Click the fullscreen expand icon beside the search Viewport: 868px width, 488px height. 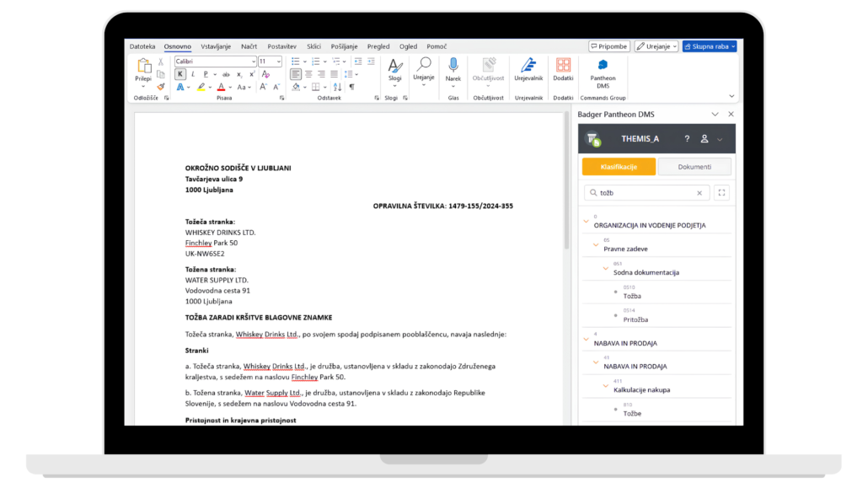click(x=722, y=193)
